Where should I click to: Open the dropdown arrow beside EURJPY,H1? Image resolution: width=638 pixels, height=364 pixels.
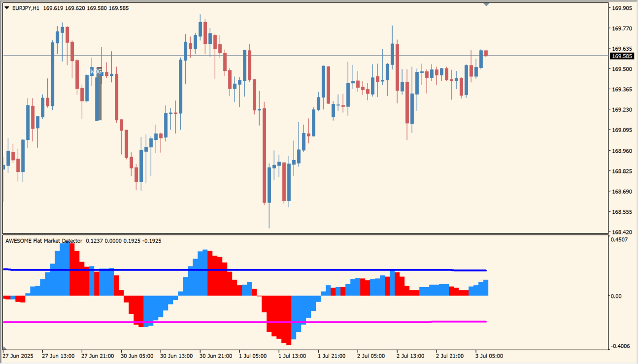tap(7, 8)
